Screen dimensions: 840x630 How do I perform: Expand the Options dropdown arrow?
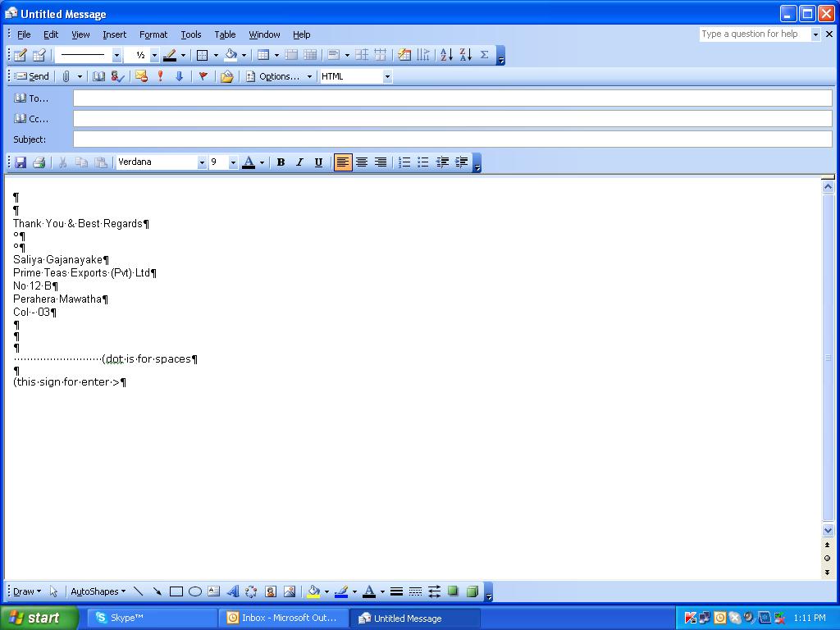click(309, 76)
